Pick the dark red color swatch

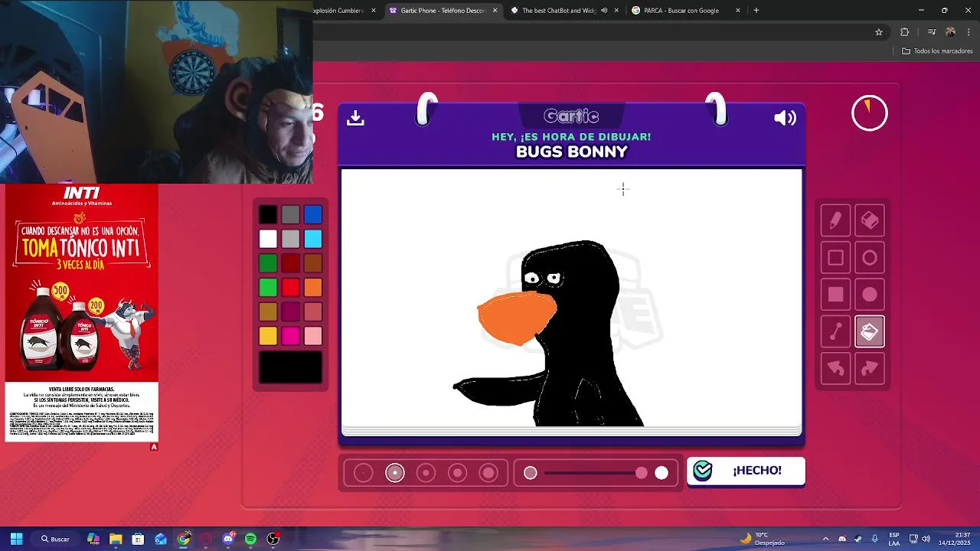tap(290, 263)
